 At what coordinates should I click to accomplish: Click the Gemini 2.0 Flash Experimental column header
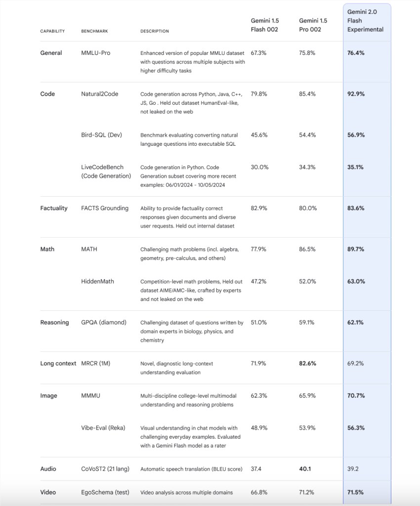[365, 21]
